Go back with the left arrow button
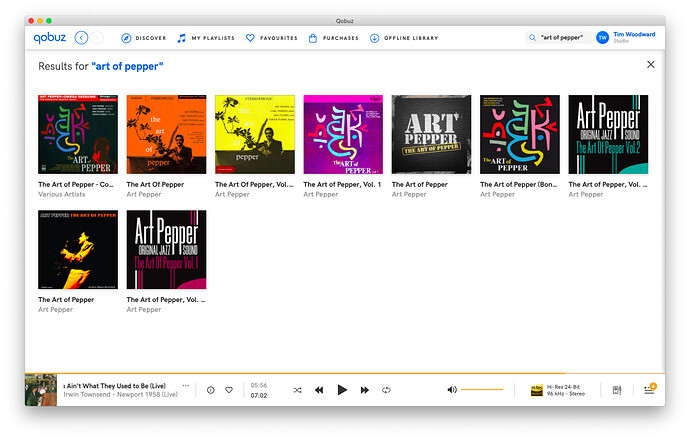 coord(81,38)
